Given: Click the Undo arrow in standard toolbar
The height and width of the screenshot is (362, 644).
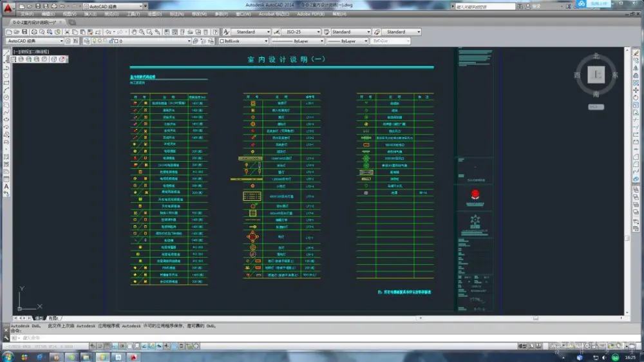Looking at the screenshot, I should (108, 32).
